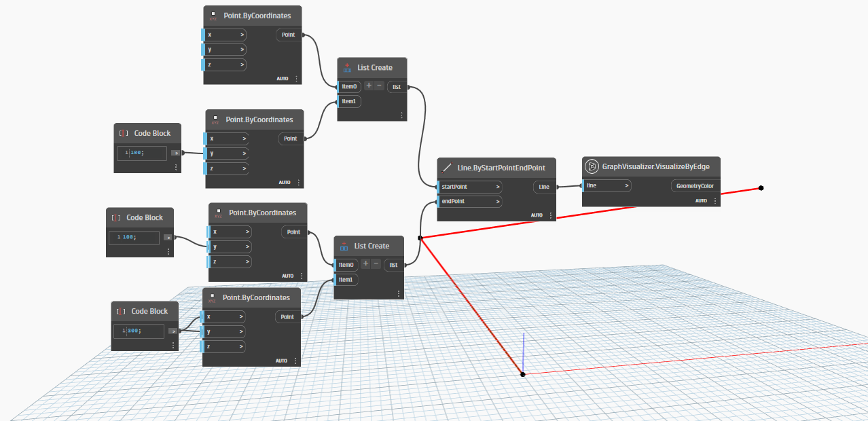Expand the line input chevron on GraphVisualizer

pos(626,185)
